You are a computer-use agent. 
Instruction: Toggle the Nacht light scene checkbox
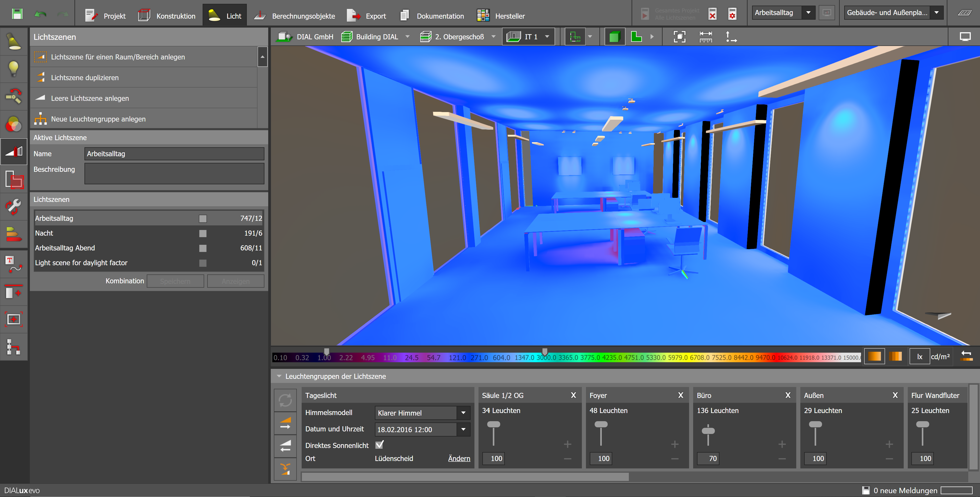pos(203,233)
